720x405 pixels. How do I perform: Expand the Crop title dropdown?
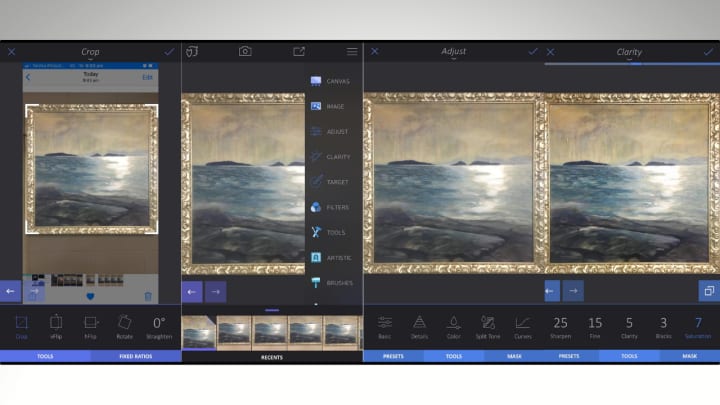click(90, 53)
